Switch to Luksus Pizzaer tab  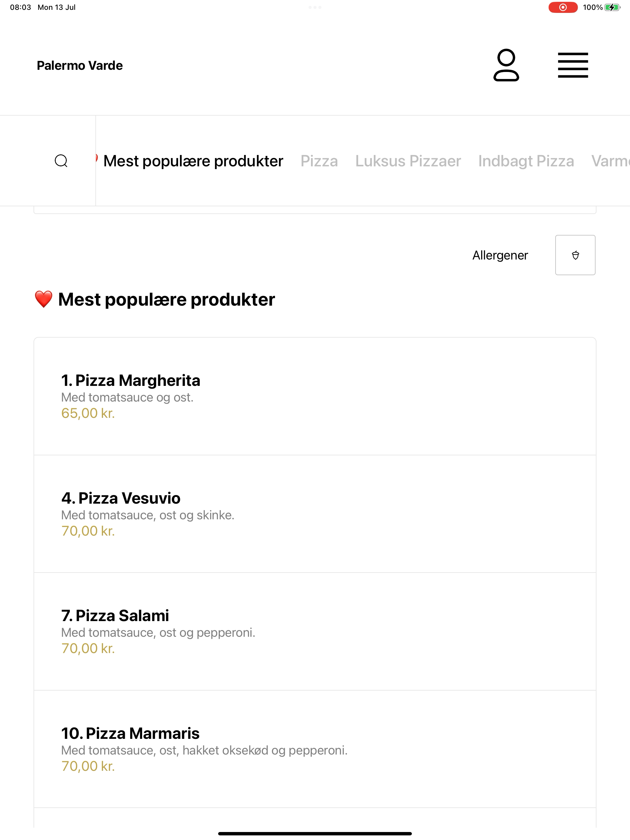[408, 161]
